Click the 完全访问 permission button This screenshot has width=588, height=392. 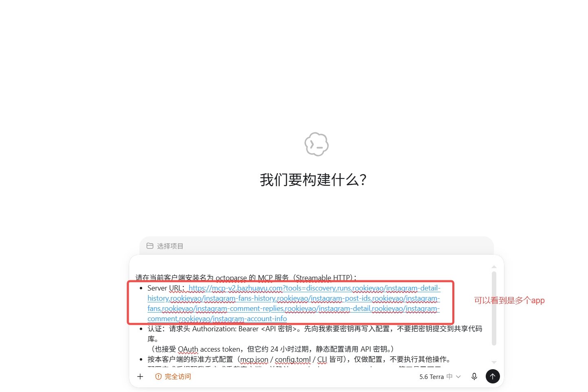[173, 377]
